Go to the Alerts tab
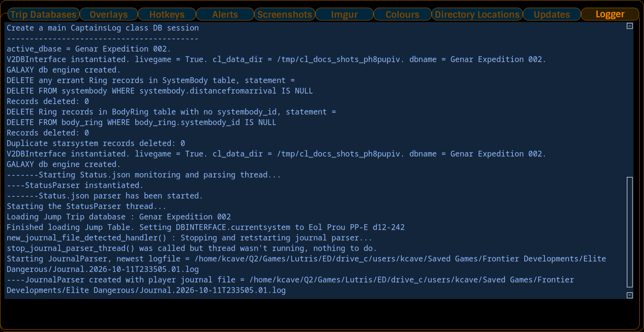The width and height of the screenshot is (644, 332). [225, 14]
